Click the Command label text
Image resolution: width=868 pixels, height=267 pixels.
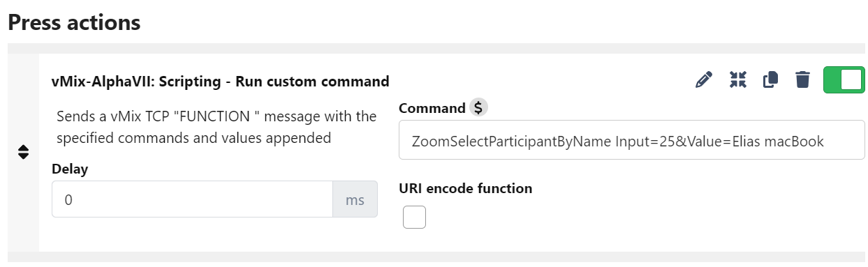(x=432, y=108)
